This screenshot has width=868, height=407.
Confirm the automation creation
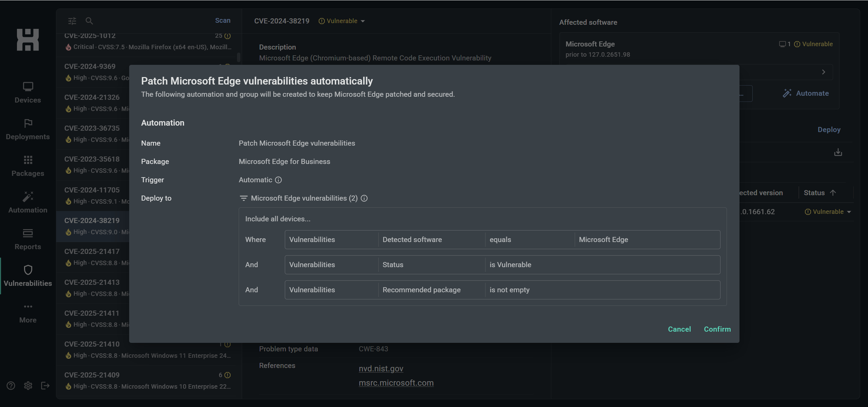coord(717,329)
